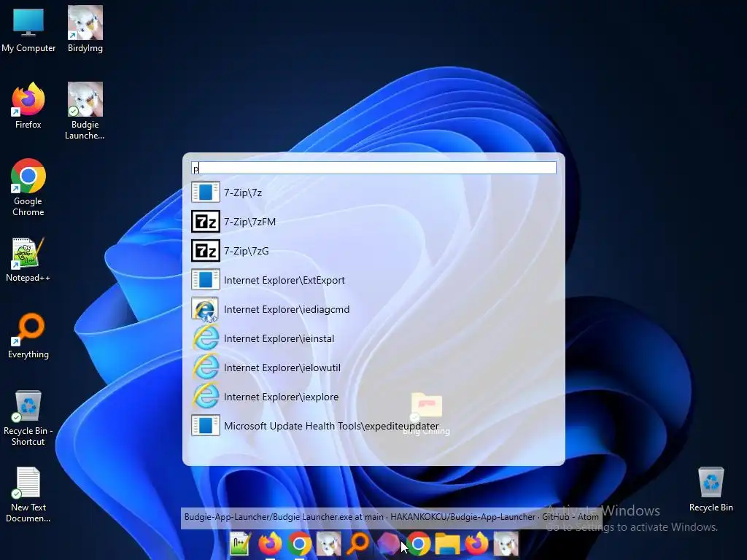Click the Everything search taskbar icon
This screenshot has width=747, height=560.
358,544
